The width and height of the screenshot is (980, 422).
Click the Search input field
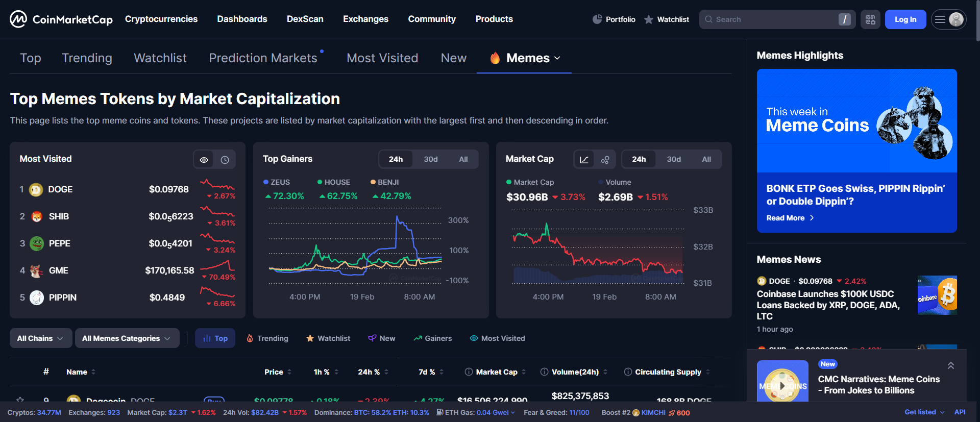[x=777, y=19]
